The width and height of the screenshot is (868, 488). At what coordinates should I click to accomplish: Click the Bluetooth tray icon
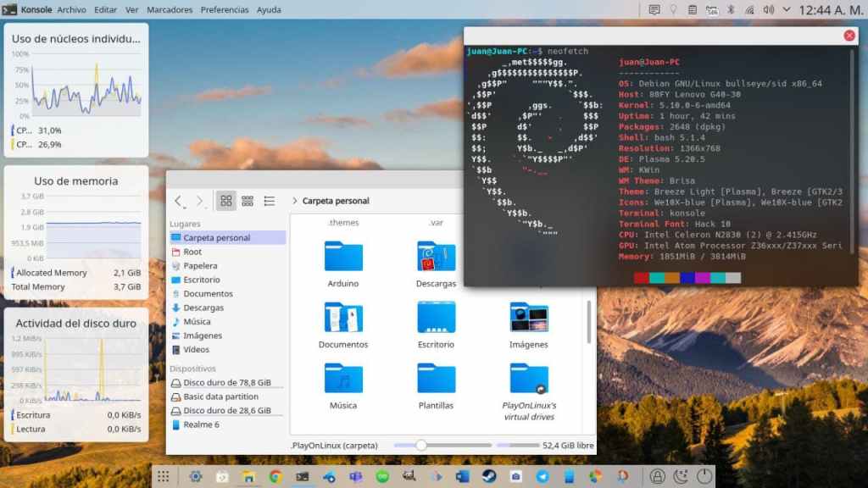click(731, 10)
